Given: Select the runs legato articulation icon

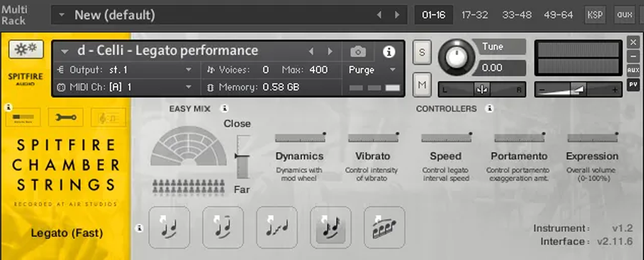Looking at the screenshot, I should tap(385, 228).
